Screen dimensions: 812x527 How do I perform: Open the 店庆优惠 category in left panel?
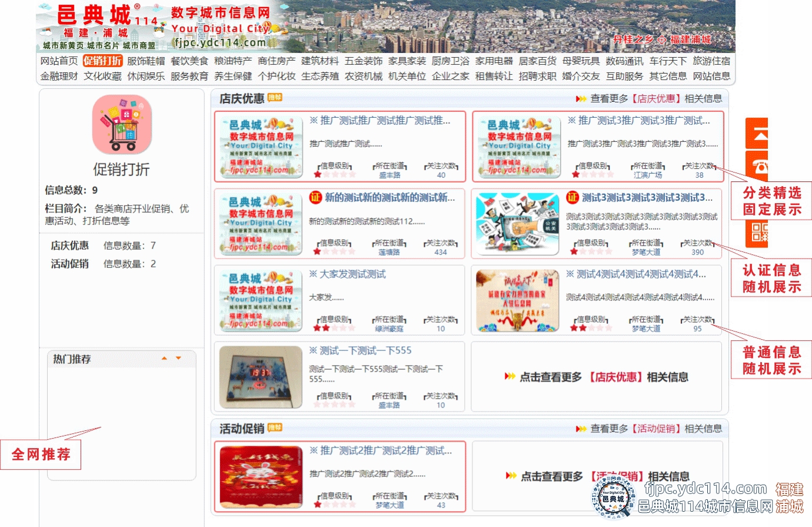click(x=70, y=246)
